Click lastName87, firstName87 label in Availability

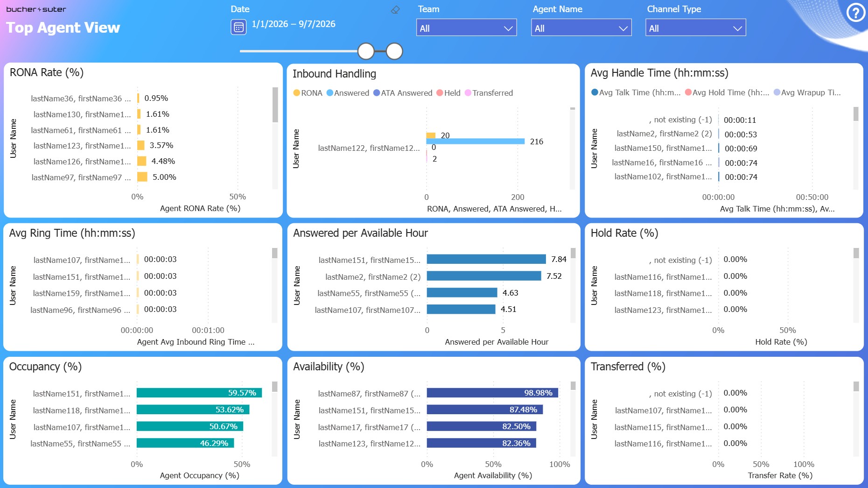point(369,394)
